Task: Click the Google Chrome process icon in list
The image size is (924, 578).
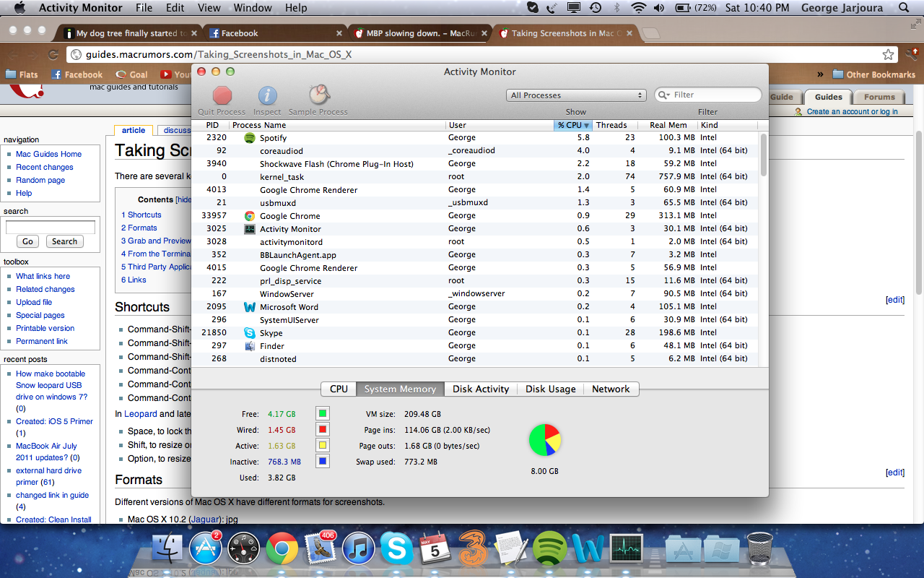Action: [x=250, y=215]
